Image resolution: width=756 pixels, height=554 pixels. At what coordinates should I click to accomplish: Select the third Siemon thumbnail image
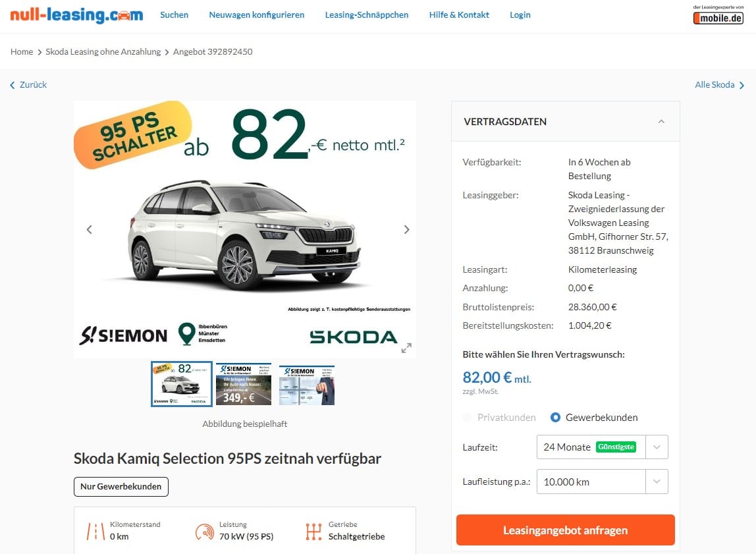pyautogui.click(x=307, y=385)
